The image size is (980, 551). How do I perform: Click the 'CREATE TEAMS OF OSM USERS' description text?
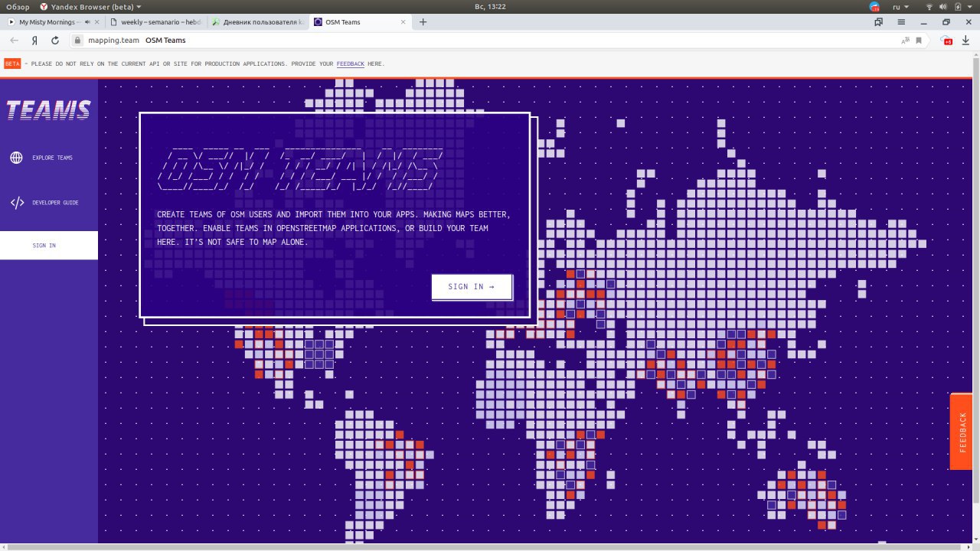coord(333,228)
